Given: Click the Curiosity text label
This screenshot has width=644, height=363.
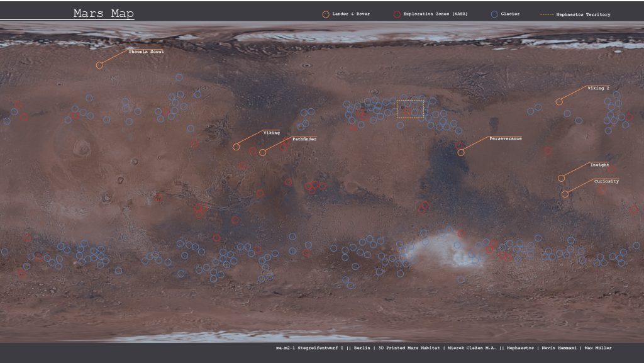Looking at the screenshot, I should tap(606, 181).
